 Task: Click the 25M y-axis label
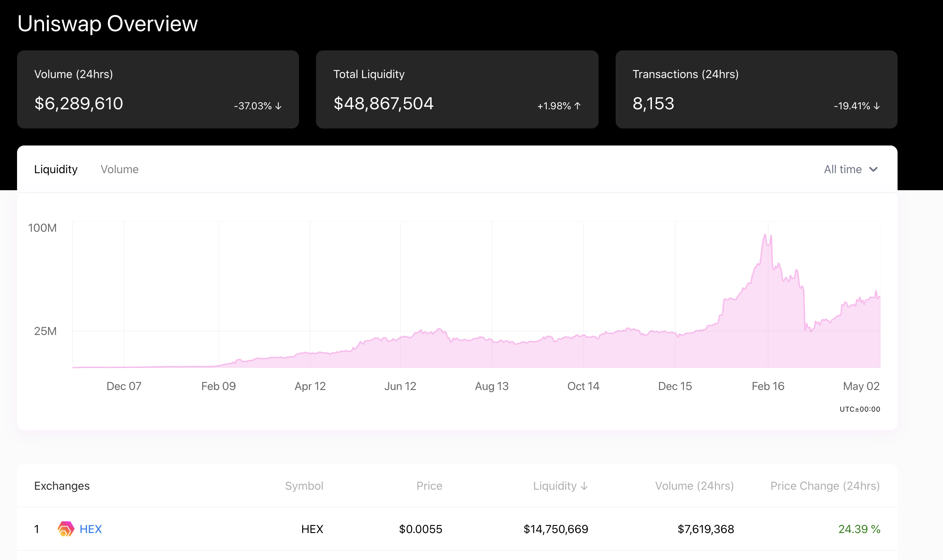[45, 331]
